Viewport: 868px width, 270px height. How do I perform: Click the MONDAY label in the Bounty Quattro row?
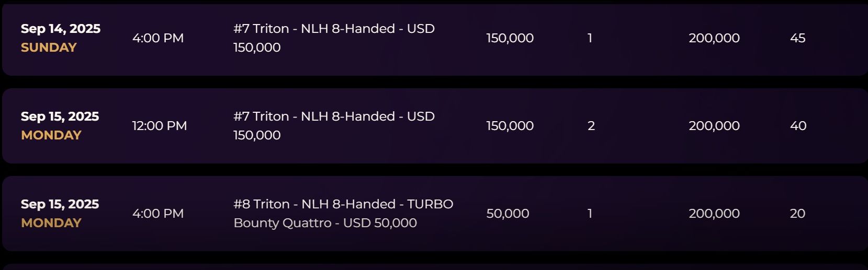click(51, 223)
